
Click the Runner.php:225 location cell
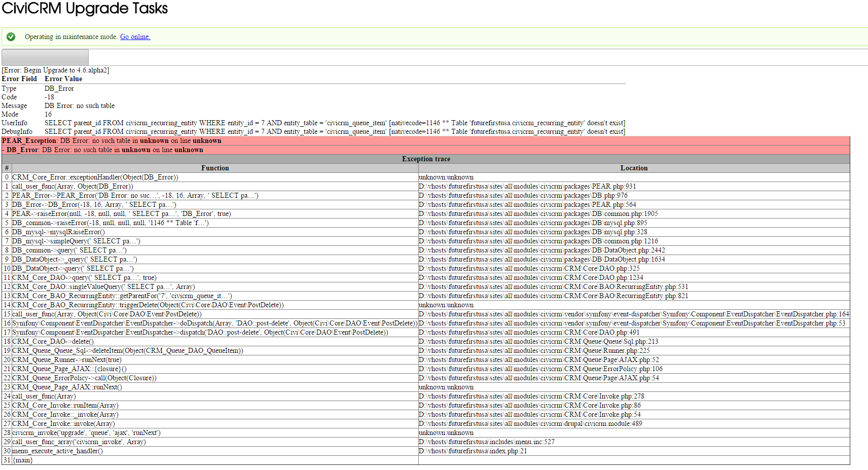[634, 351]
